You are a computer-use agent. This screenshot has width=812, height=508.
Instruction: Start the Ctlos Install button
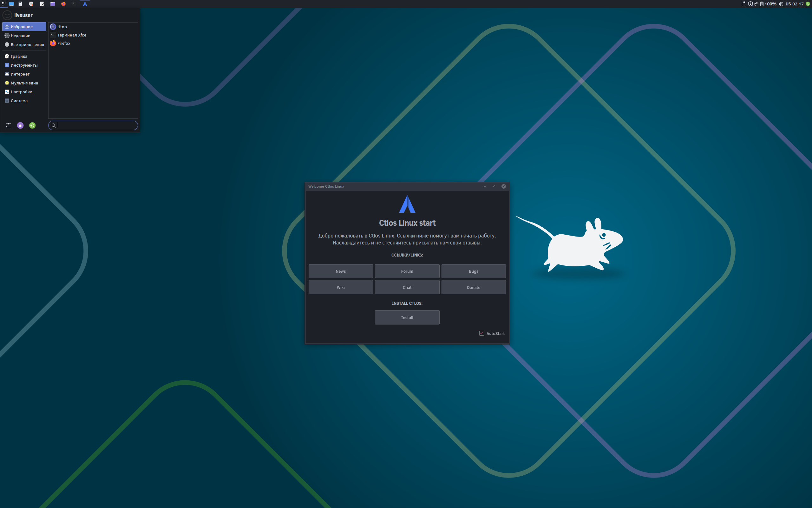click(x=407, y=317)
